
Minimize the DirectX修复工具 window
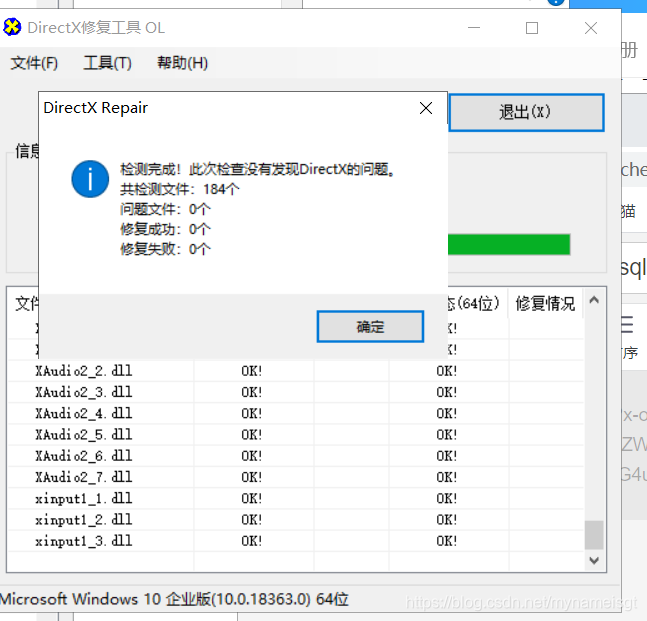(474, 28)
